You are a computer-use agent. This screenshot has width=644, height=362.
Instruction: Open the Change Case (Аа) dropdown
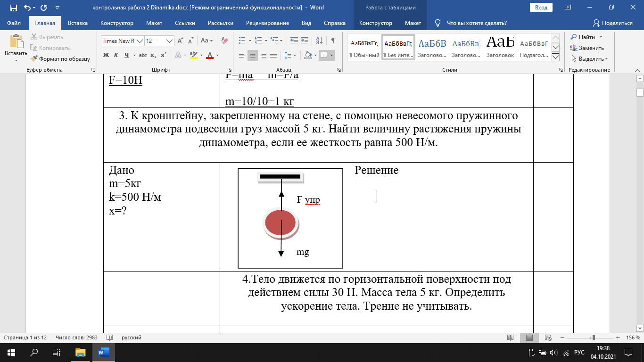pos(207,41)
